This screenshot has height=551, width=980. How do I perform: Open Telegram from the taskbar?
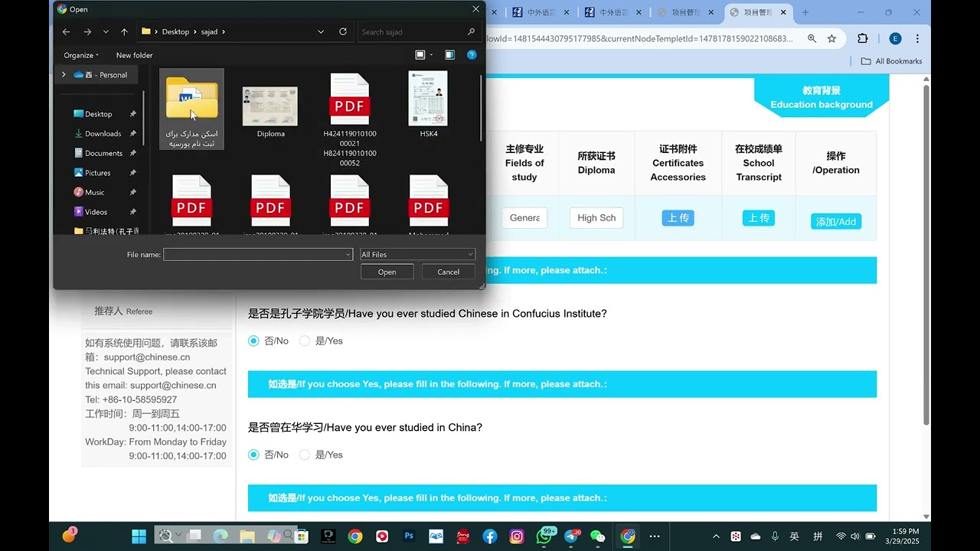point(571,536)
